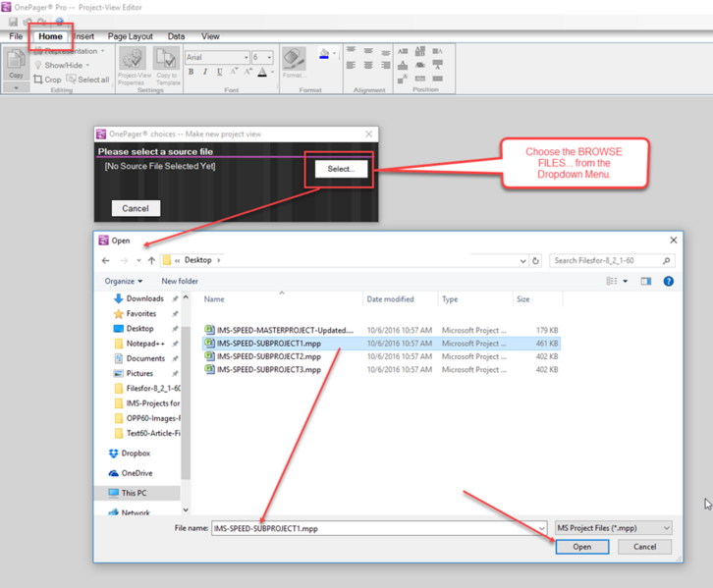Expand the font size dropdown showing 6
Viewport: 713px width, 588px height.
point(269,57)
